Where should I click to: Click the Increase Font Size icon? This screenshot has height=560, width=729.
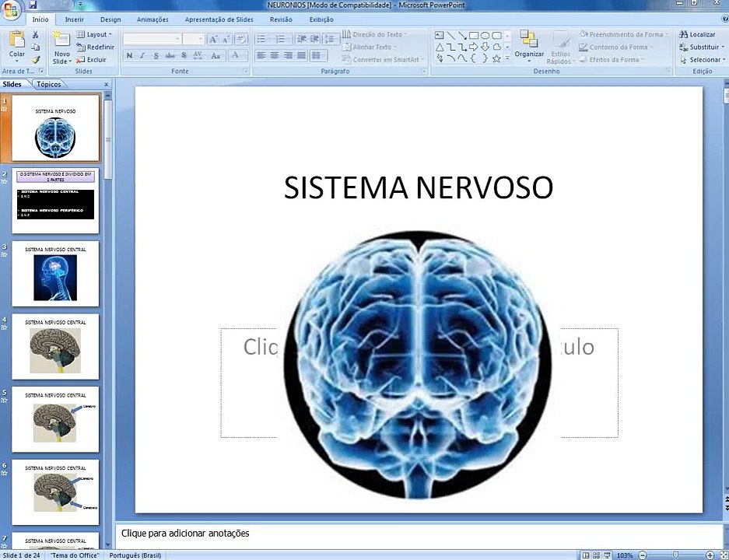pyautogui.click(x=213, y=40)
